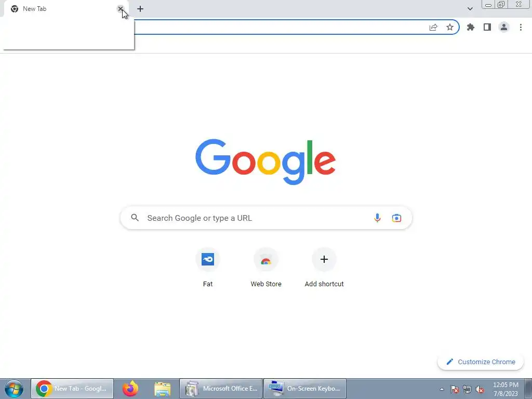This screenshot has height=399, width=532.
Task: Toggle the side panel
Action: (487, 27)
